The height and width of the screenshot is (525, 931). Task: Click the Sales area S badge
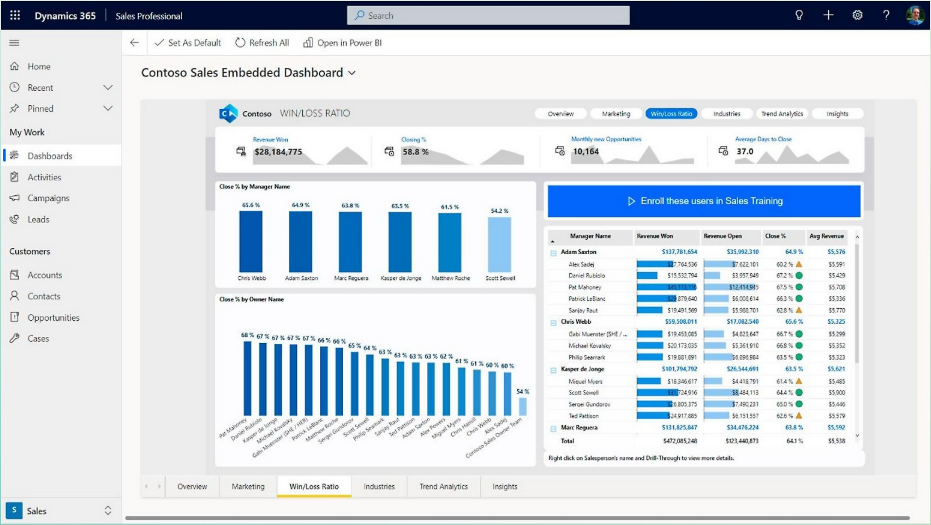(14, 510)
